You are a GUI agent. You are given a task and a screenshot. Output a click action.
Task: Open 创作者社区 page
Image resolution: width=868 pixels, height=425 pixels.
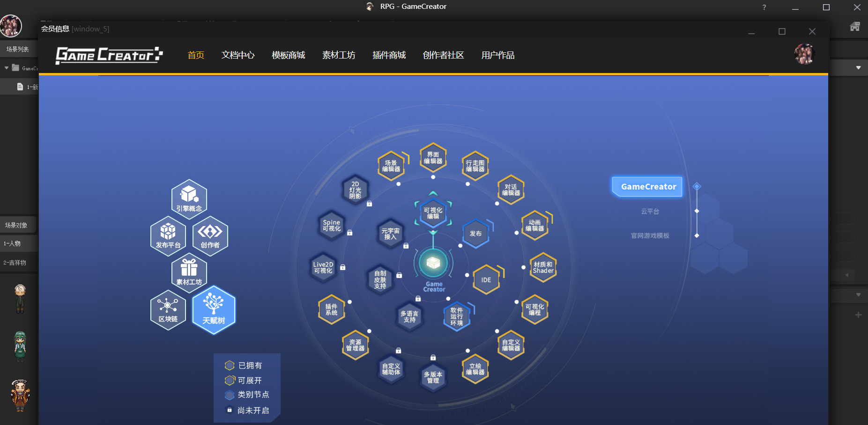pos(444,55)
